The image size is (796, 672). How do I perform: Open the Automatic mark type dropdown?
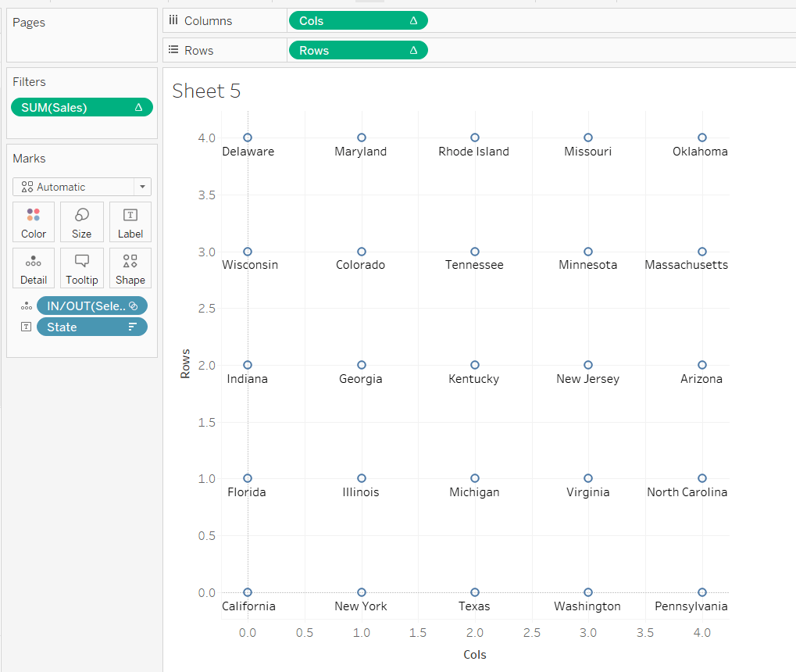tap(81, 187)
